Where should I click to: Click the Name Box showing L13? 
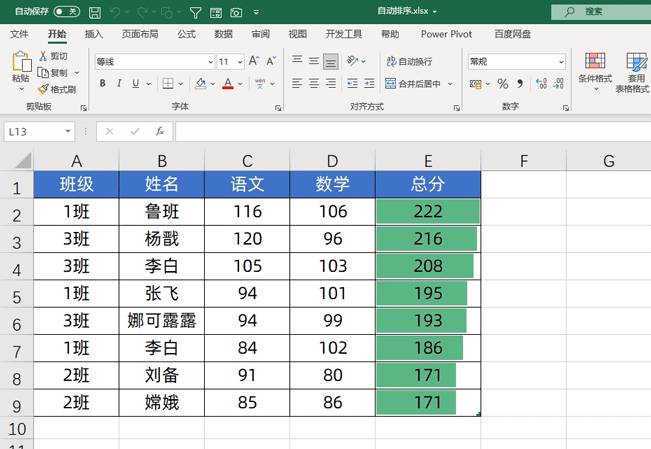pyautogui.click(x=39, y=132)
